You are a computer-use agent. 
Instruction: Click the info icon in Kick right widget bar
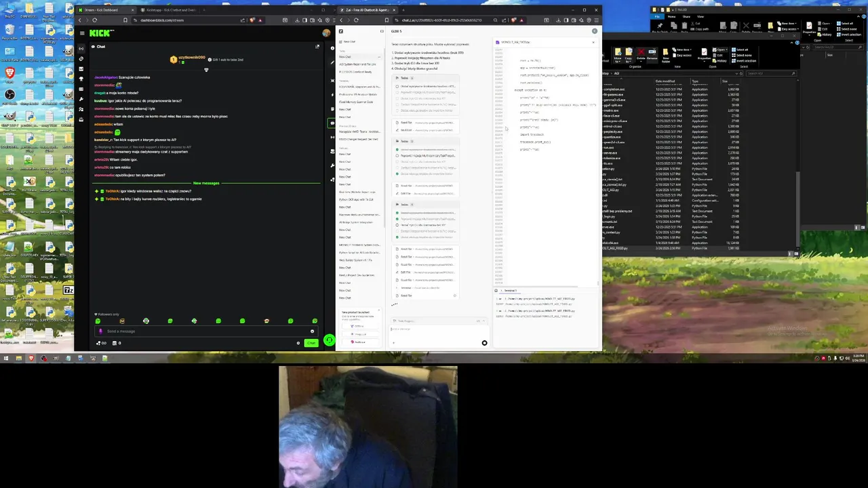point(332,49)
